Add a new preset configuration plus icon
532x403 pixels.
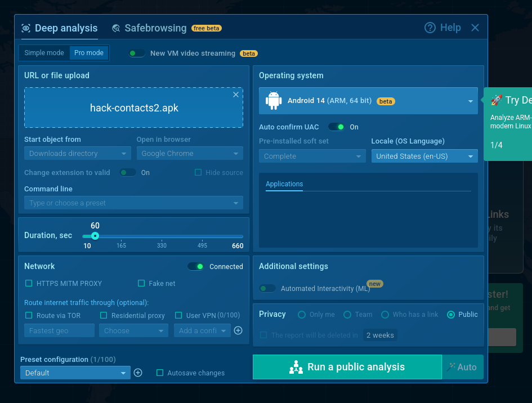(x=138, y=373)
